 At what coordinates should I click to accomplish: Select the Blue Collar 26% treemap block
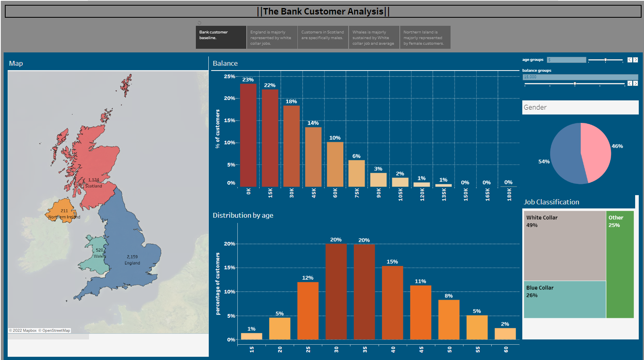point(565,300)
